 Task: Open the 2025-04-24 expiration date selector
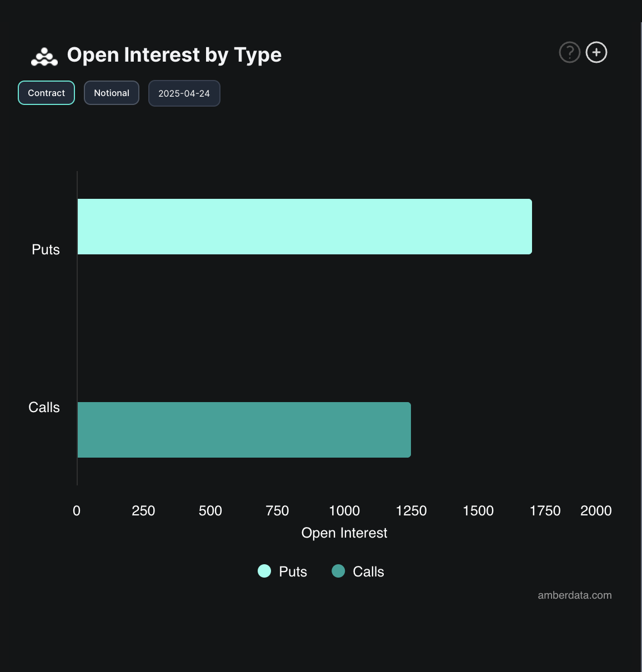pos(184,93)
